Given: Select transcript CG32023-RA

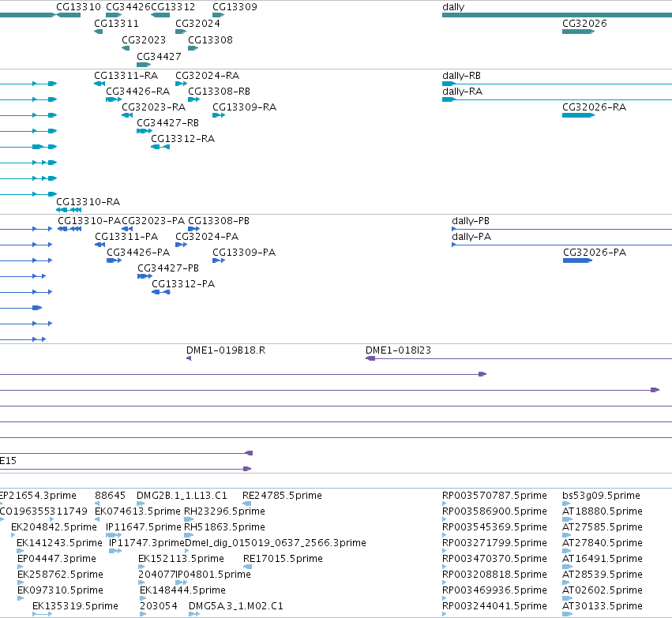Looking at the screenshot, I should [153, 107].
